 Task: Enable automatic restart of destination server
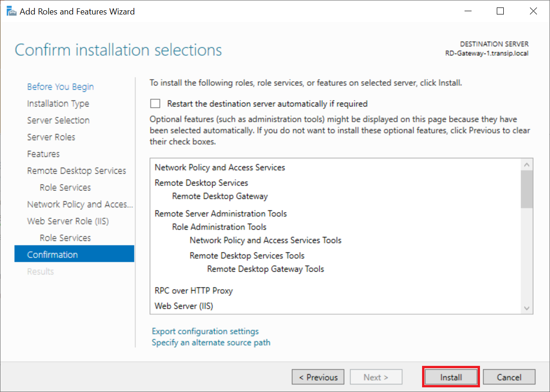[155, 104]
